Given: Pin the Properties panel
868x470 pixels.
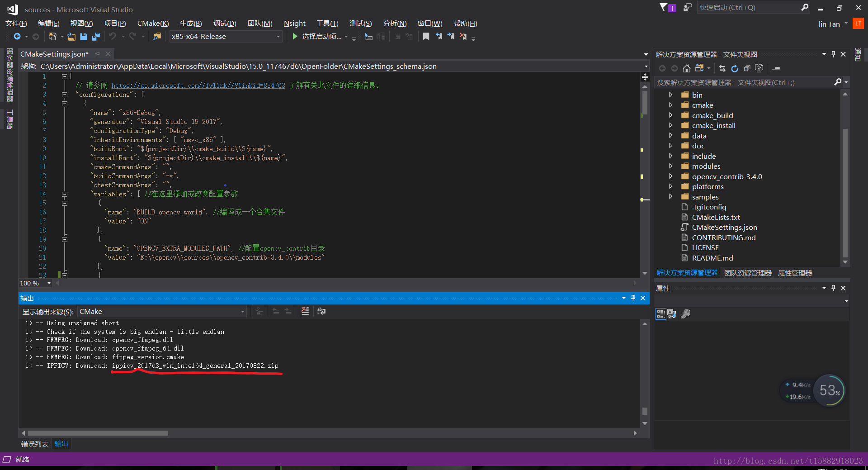Looking at the screenshot, I should [833, 288].
